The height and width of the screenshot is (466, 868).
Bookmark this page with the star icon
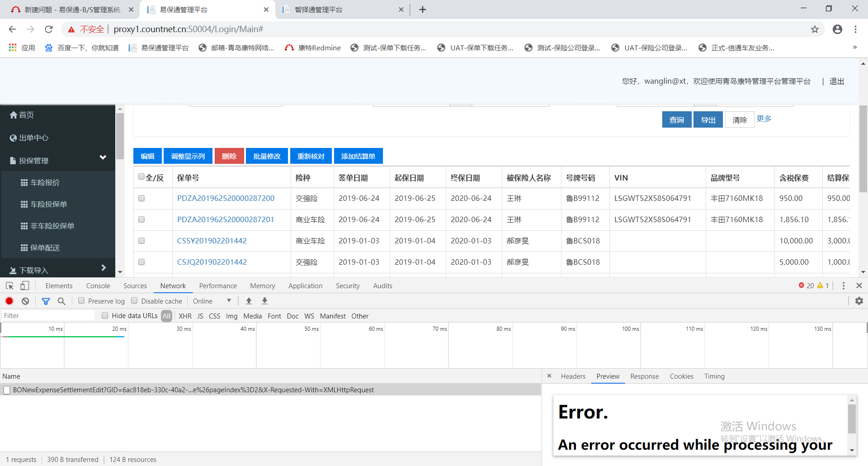pyautogui.click(x=815, y=29)
